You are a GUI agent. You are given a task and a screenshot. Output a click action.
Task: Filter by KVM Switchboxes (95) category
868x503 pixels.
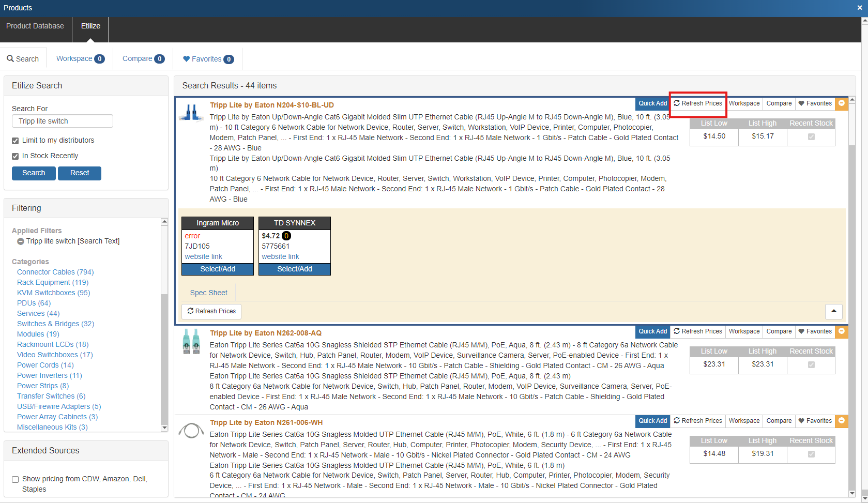tap(54, 293)
